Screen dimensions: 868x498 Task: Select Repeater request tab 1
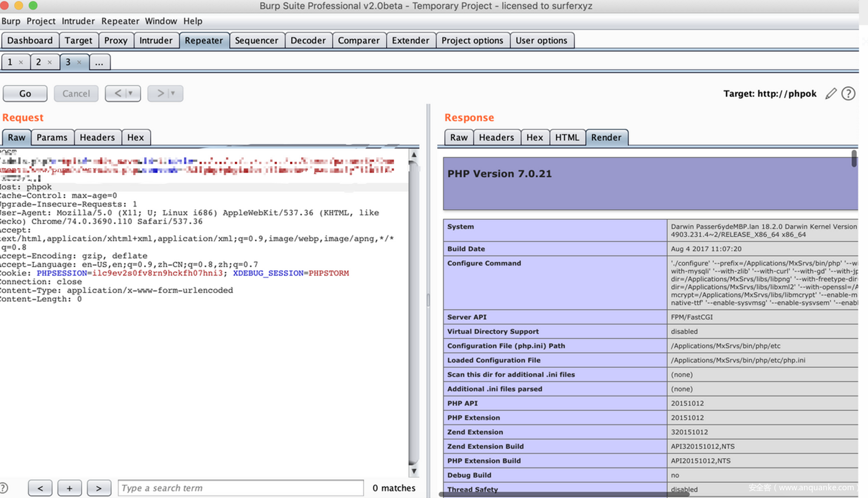pos(10,62)
